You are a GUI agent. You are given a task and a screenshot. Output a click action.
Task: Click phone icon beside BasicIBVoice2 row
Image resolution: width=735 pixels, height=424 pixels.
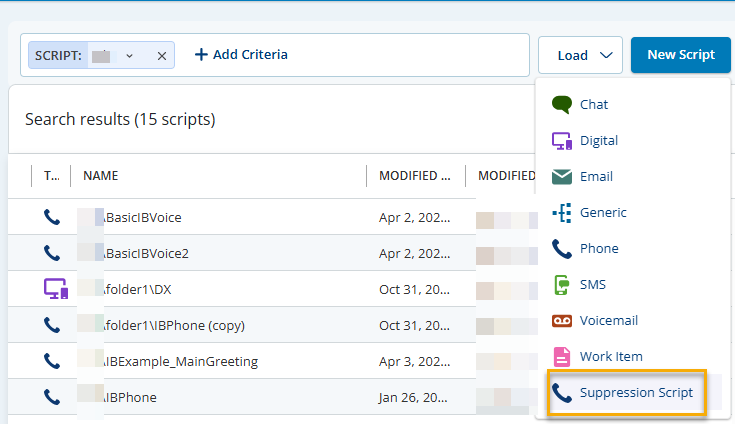(x=52, y=253)
